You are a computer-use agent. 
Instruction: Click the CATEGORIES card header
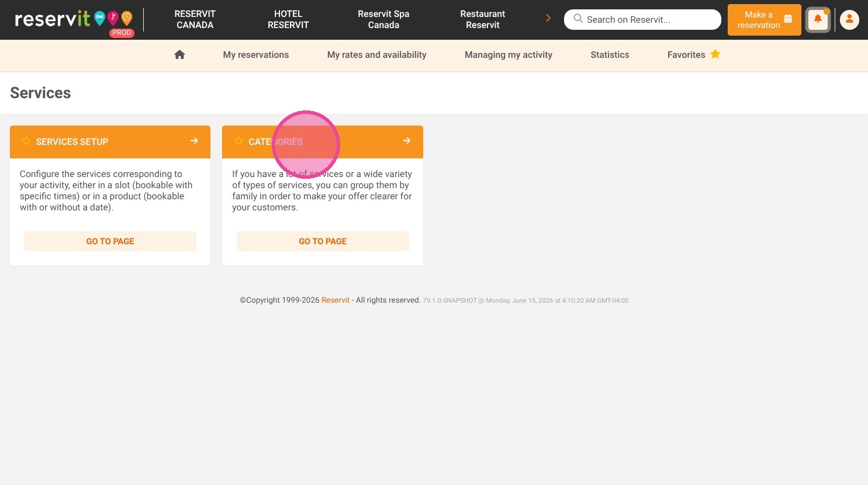coord(323,142)
